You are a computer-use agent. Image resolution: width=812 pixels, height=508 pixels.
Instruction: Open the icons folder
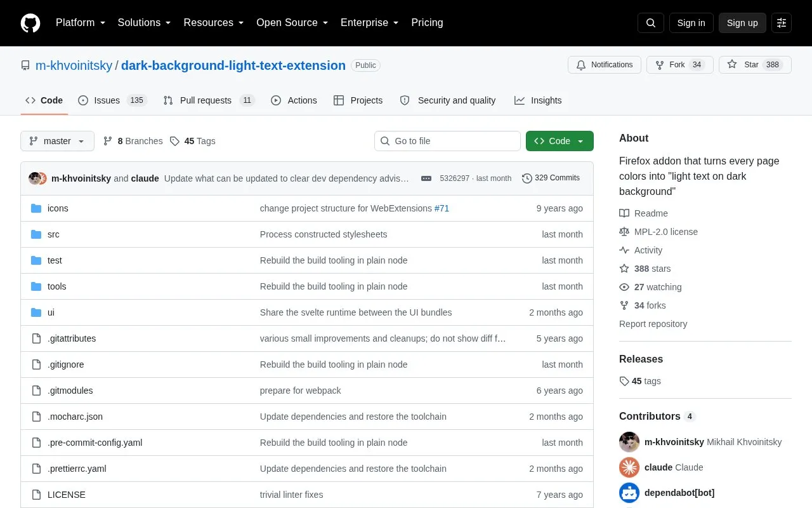tap(58, 208)
